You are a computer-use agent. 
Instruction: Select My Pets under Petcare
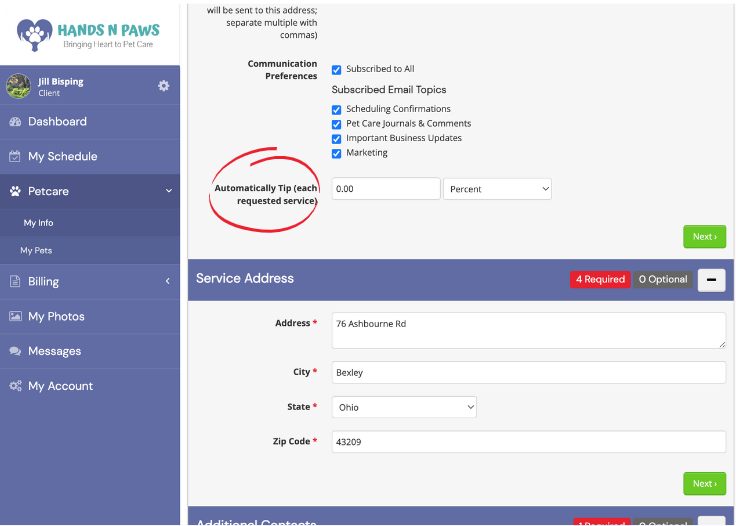[x=90, y=251]
